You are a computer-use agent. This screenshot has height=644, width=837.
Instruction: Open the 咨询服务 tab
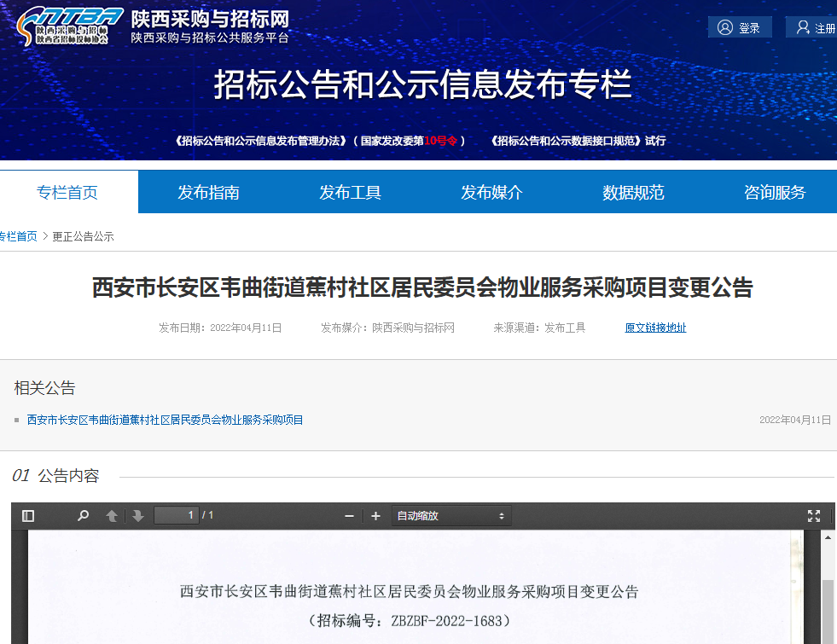(774, 192)
